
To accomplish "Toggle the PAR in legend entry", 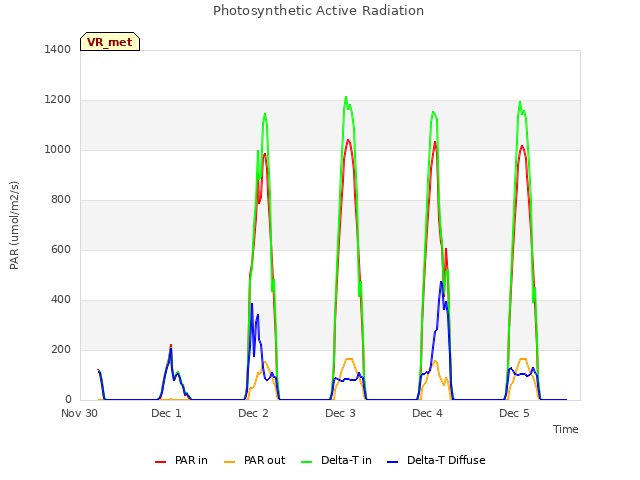I will pos(181,460).
